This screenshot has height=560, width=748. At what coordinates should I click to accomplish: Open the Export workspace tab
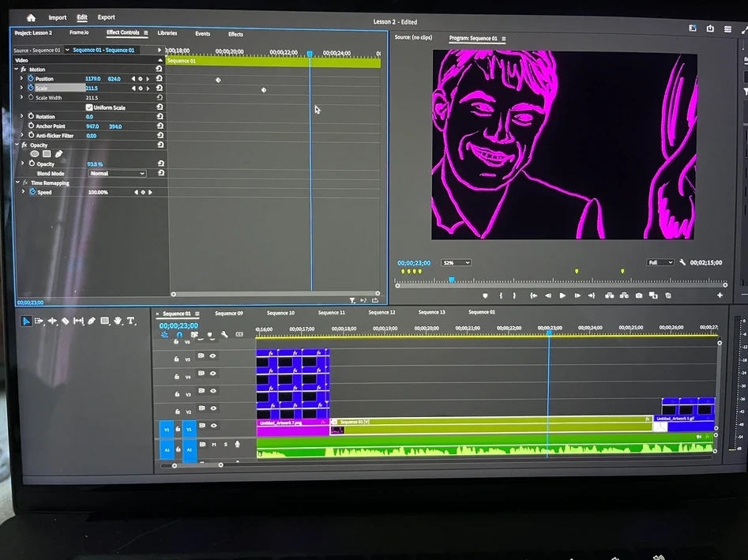107,17
